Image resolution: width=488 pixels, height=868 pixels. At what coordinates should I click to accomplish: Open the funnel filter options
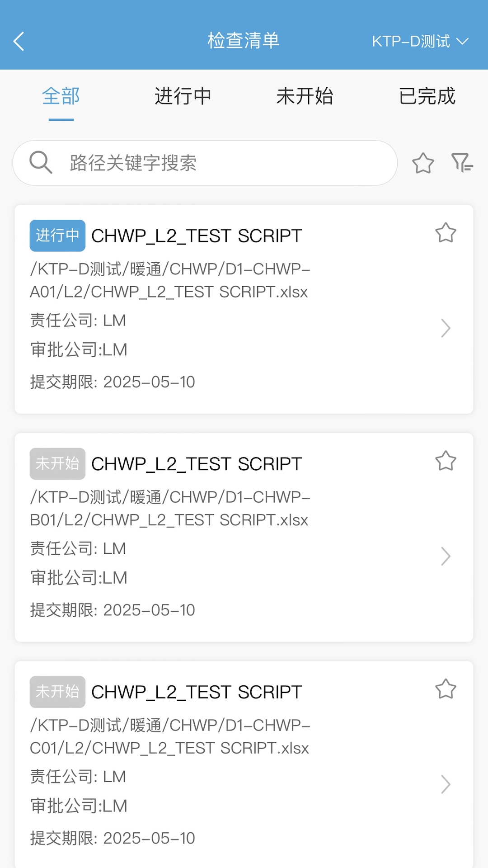pyautogui.click(x=462, y=163)
